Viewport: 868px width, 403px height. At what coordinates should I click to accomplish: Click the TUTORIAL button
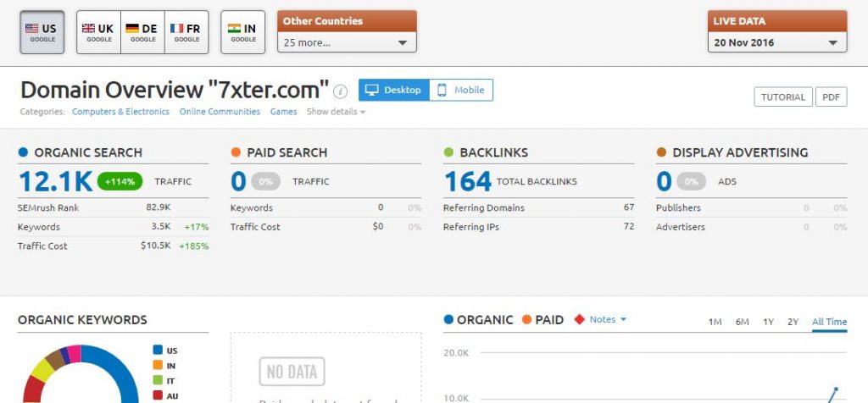782,97
